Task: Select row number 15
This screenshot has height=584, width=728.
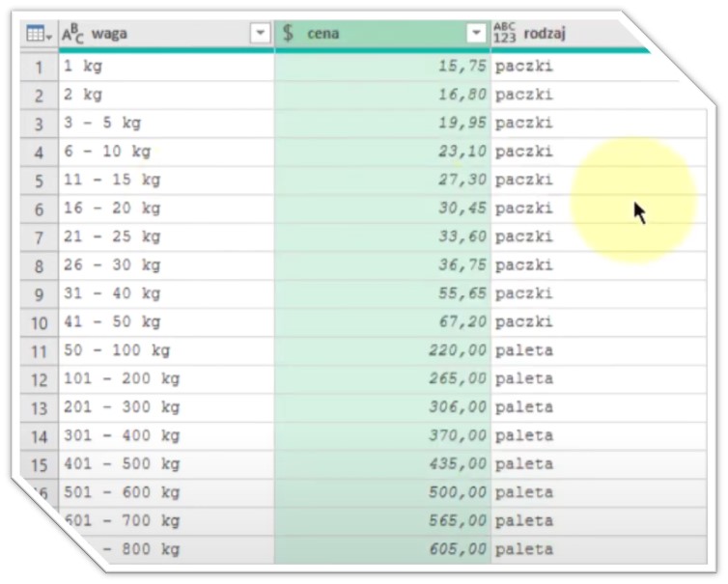Action: [x=39, y=463]
